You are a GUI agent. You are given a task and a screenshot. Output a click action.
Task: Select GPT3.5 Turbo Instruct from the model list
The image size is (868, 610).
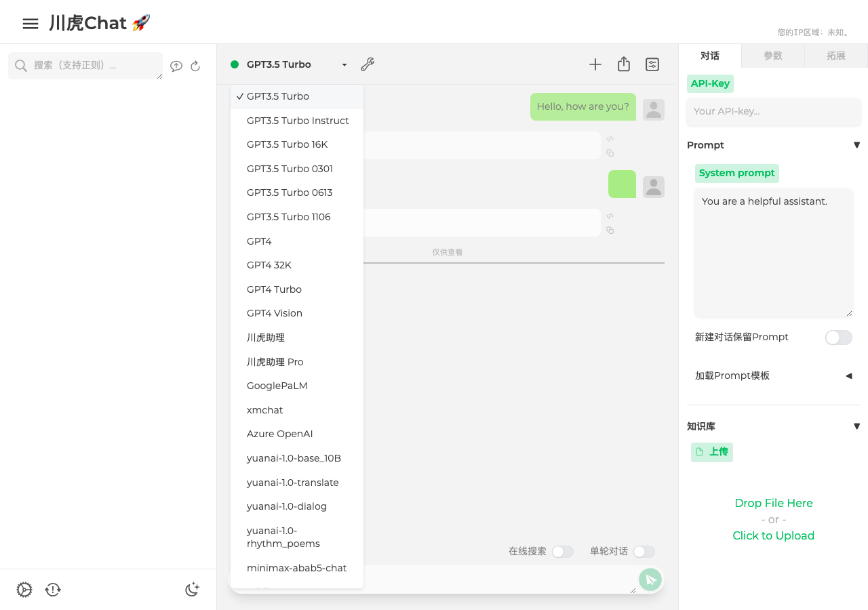(297, 121)
